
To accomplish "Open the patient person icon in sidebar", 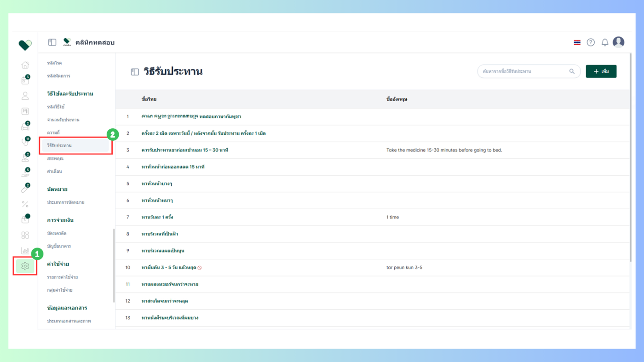I will coord(25,96).
